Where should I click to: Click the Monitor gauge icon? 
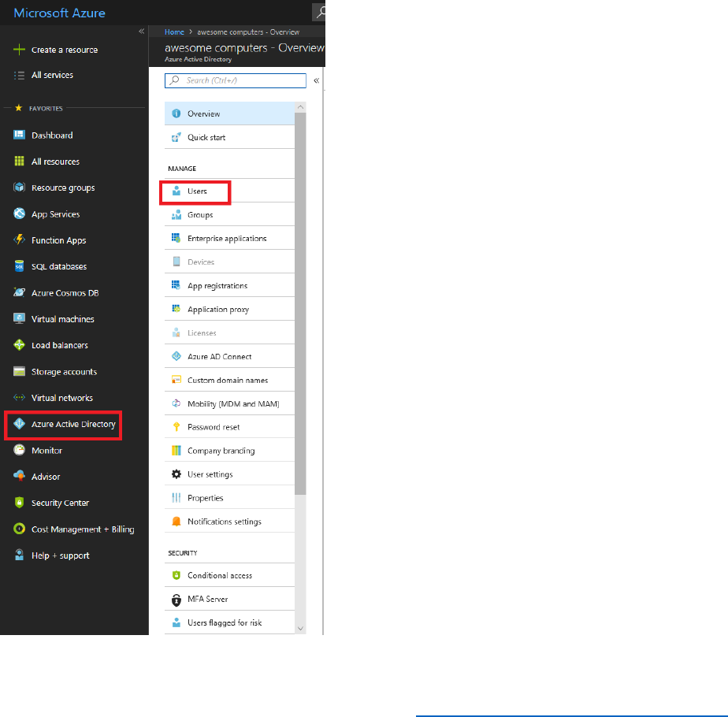pos(19,450)
